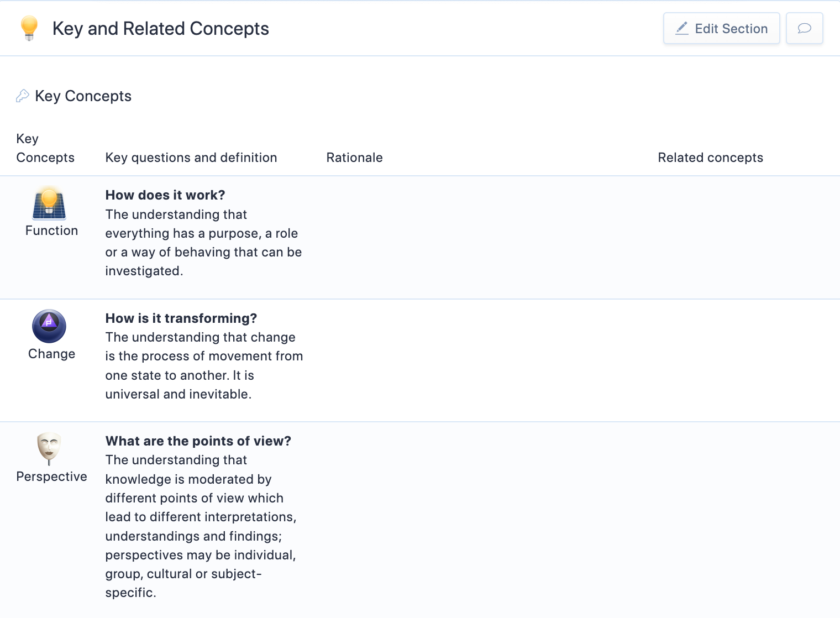Viewport: 840px width, 618px height.
Task: Click the lightbulb icon beside the section title
Action: point(29,28)
